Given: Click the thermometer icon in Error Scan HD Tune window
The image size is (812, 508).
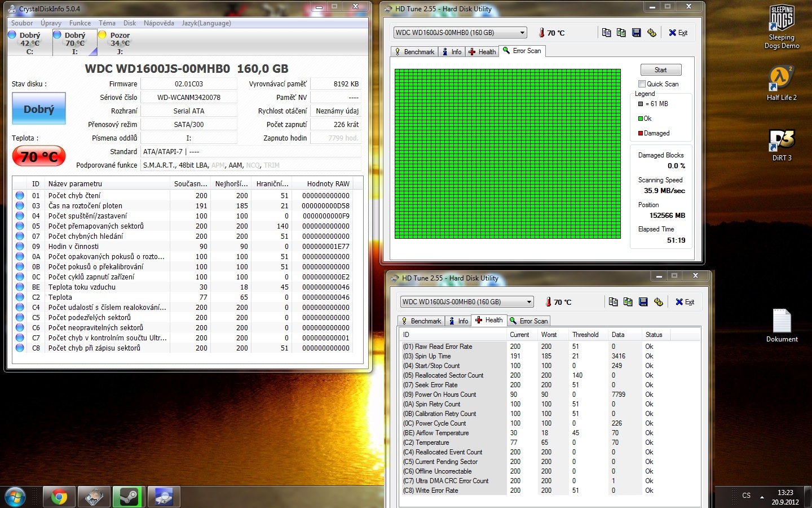Looking at the screenshot, I should coord(542,33).
